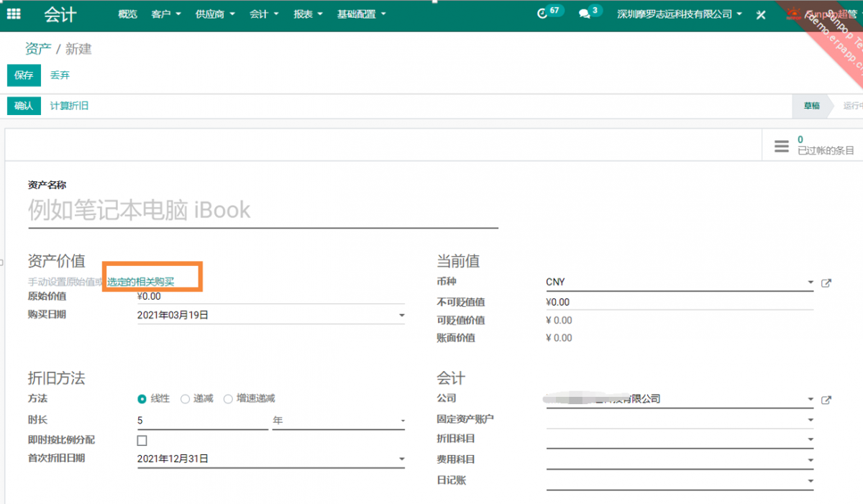Open the 基础配置 menu
The width and height of the screenshot is (863, 504).
tap(361, 14)
